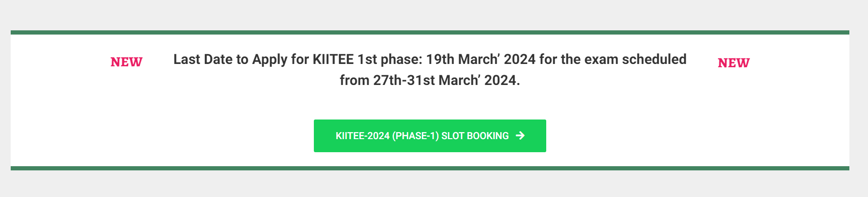Click the right pink NEW badge
The image size is (868, 197).
[x=733, y=63]
